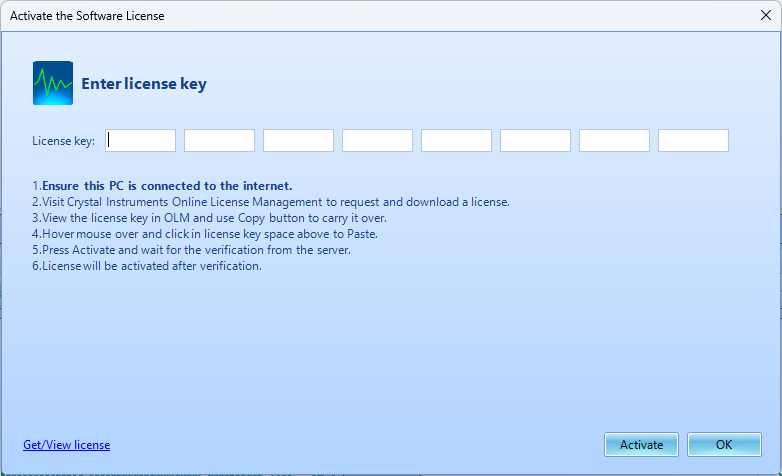This screenshot has width=782, height=476.
Task: Click the first license key field
Action: click(141, 140)
